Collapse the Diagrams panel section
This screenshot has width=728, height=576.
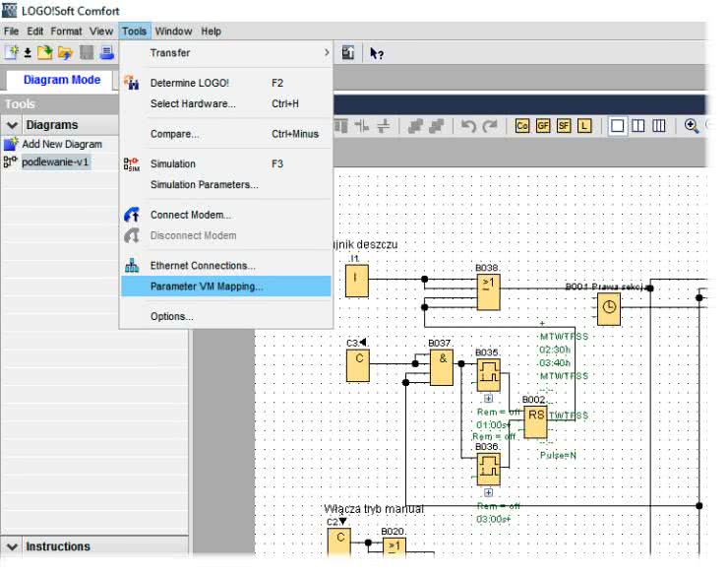13,125
